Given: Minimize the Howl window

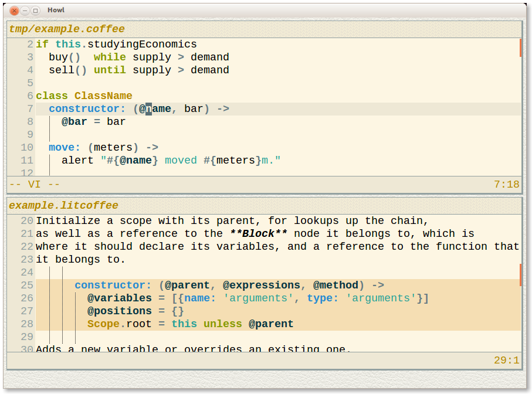Looking at the screenshot, I should point(25,11).
